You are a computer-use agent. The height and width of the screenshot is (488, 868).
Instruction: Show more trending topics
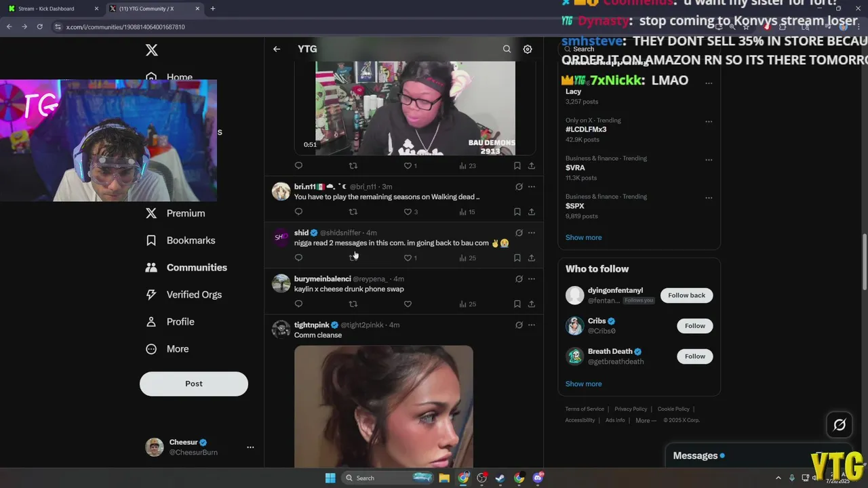(584, 237)
